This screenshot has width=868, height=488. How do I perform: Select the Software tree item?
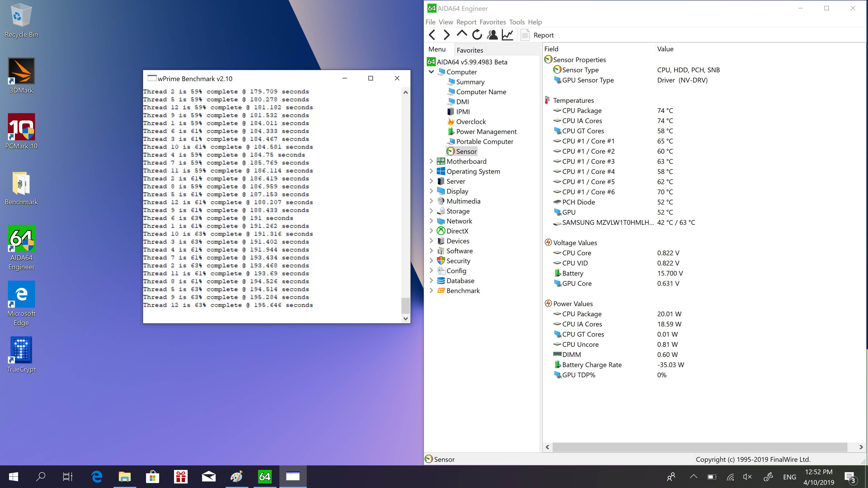pos(455,251)
